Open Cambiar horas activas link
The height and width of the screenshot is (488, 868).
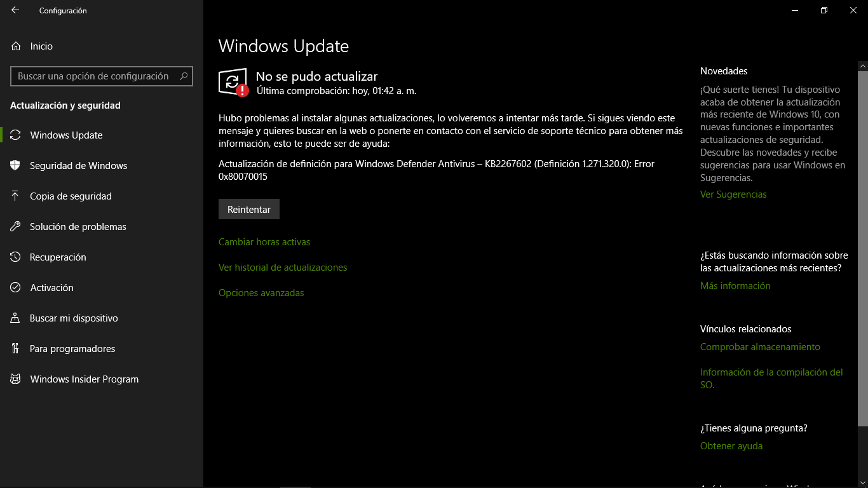click(264, 242)
